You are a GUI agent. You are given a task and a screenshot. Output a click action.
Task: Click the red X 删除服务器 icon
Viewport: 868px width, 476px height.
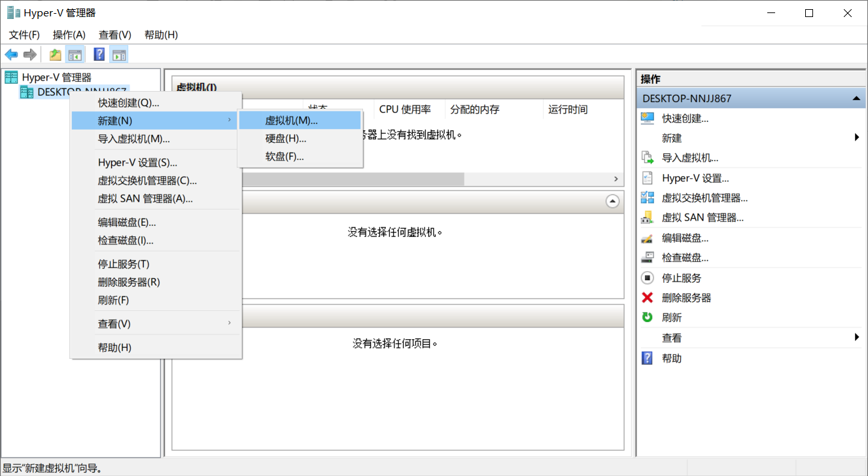[x=648, y=298]
